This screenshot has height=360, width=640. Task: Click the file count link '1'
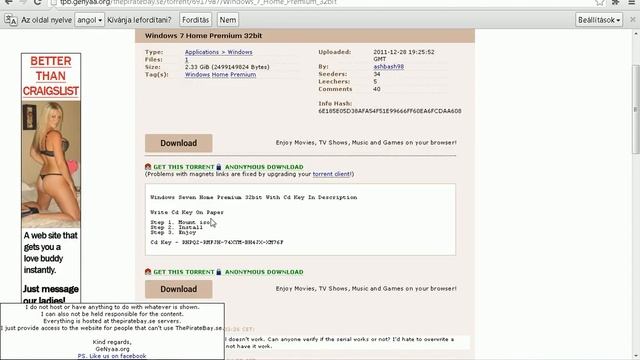click(x=187, y=60)
